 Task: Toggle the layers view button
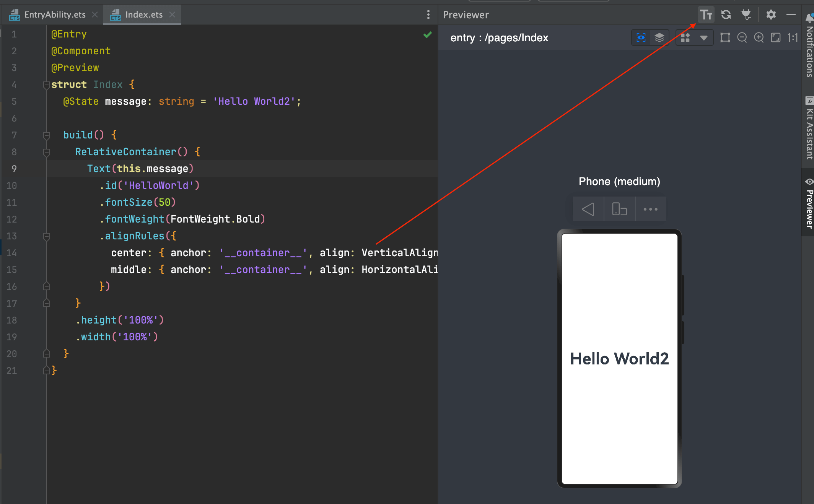[659, 37]
